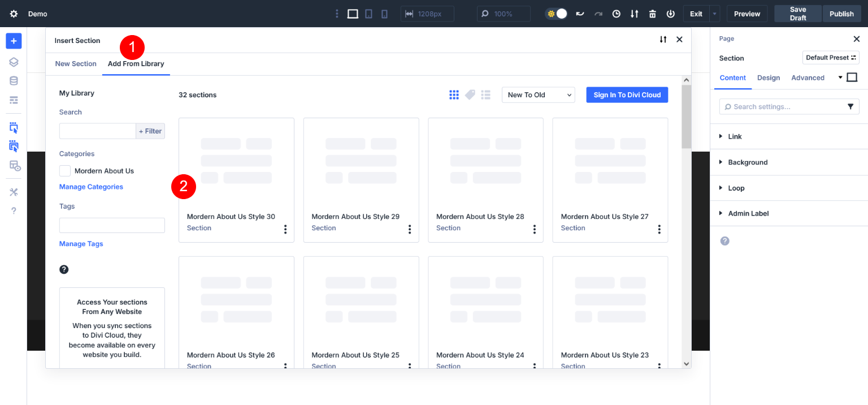Select the Add From Library tab
868x405 pixels.
click(136, 64)
